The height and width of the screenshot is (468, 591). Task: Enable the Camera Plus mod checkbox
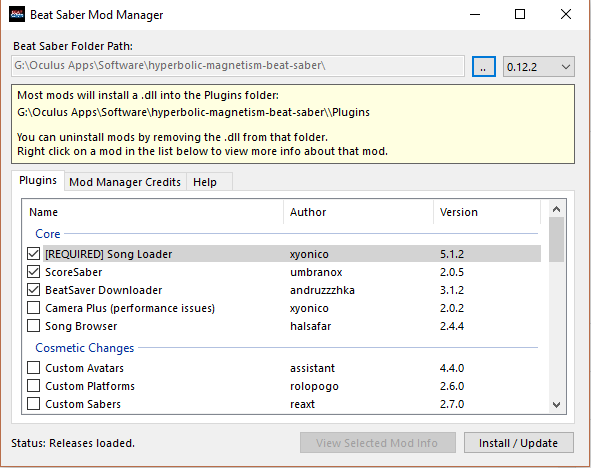click(34, 308)
